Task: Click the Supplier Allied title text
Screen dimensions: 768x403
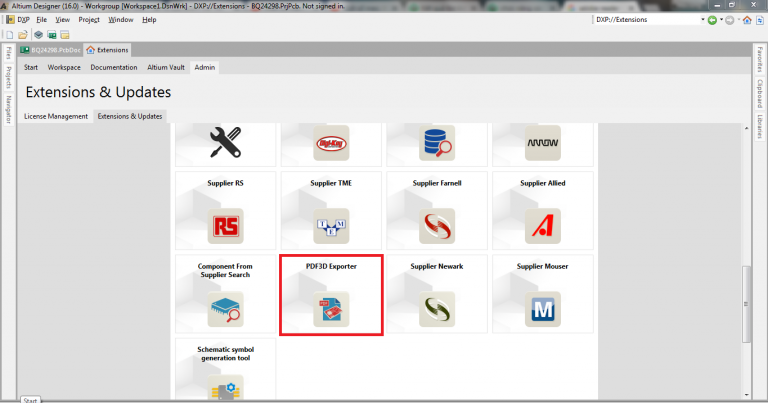Action: tap(543, 183)
